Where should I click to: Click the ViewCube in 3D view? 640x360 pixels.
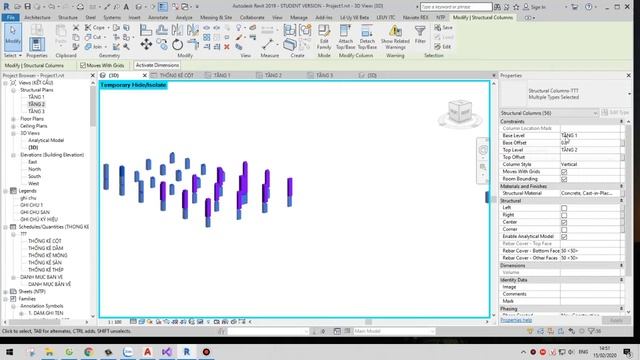click(460, 112)
